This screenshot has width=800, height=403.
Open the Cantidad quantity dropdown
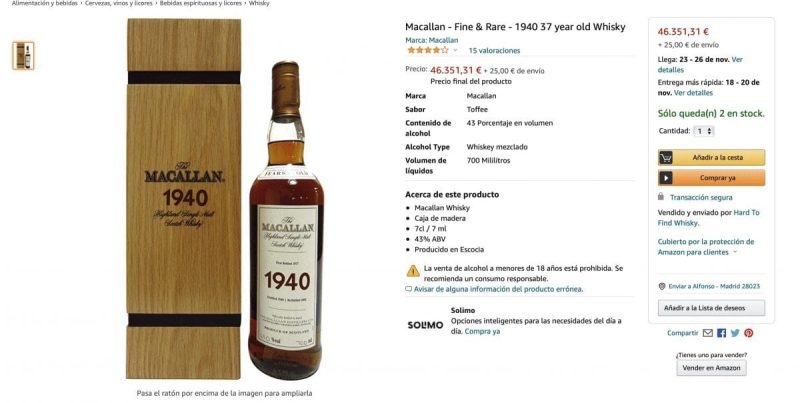704,131
